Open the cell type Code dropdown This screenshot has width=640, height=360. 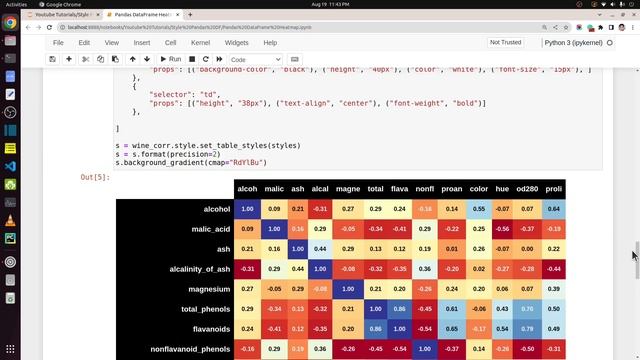point(256,60)
